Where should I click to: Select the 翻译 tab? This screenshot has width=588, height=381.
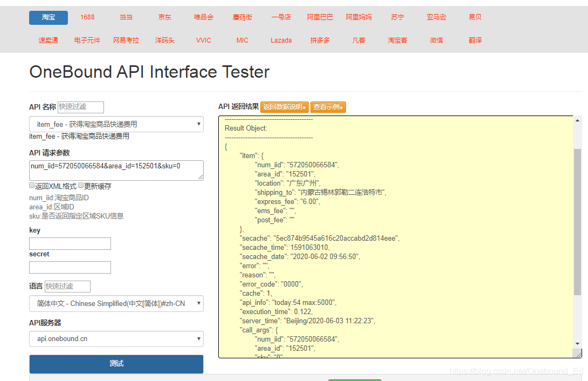tap(475, 40)
